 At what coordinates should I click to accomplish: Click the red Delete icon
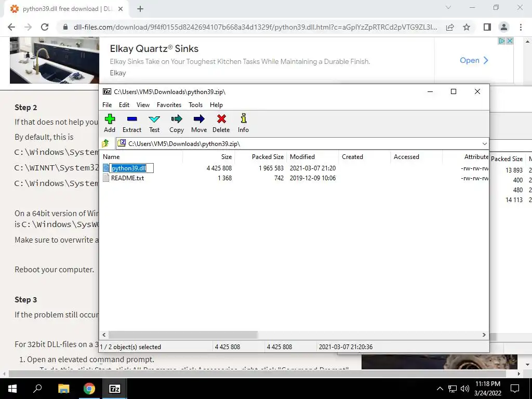coord(221,119)
